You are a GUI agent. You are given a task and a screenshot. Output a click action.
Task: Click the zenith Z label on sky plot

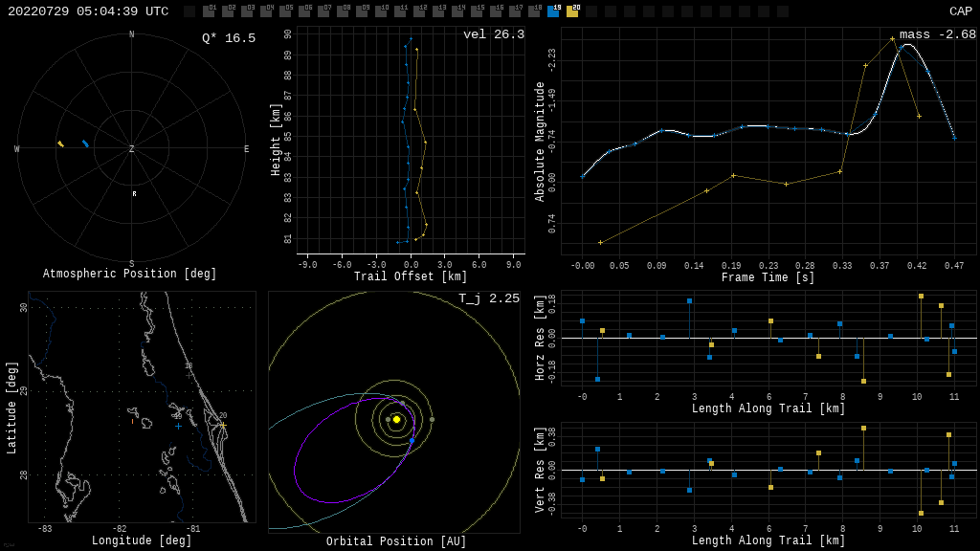click(x=132, y=148)
